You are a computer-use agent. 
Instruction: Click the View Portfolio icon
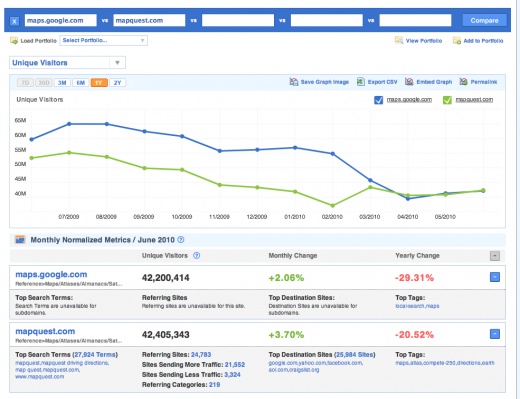tap(399, 40)
